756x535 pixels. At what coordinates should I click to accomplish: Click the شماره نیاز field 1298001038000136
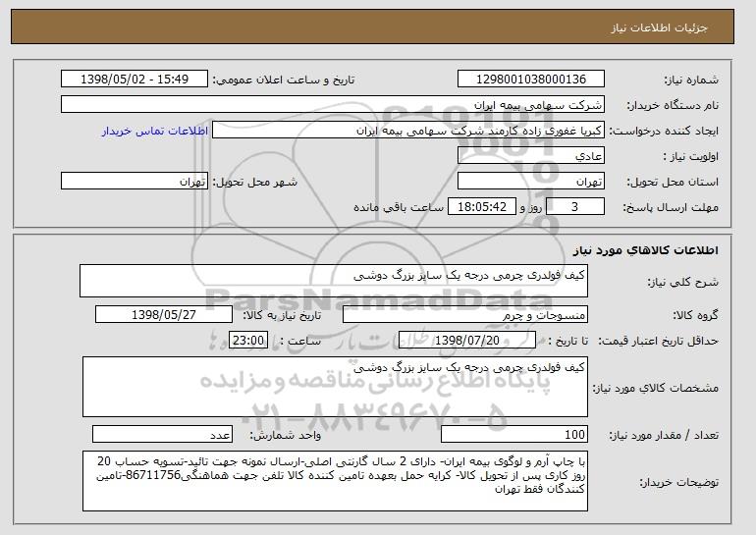coord(531,80)
